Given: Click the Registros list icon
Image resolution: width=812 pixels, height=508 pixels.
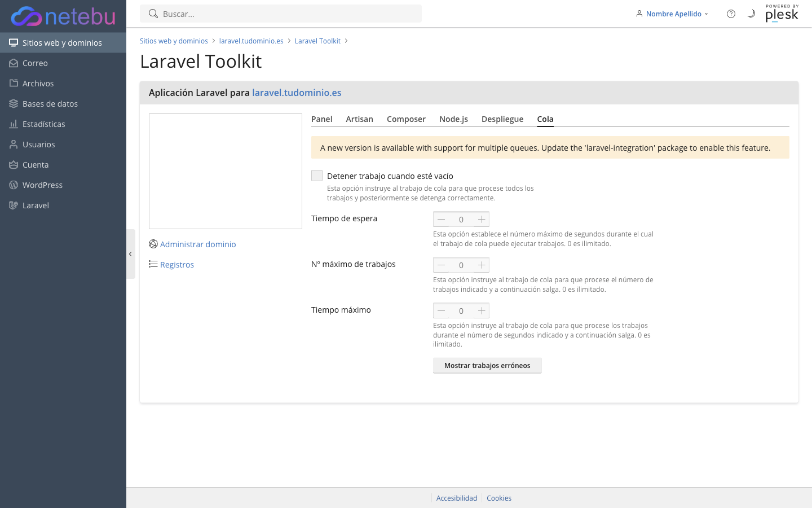Looking at the screenshot, I should 153,264.
